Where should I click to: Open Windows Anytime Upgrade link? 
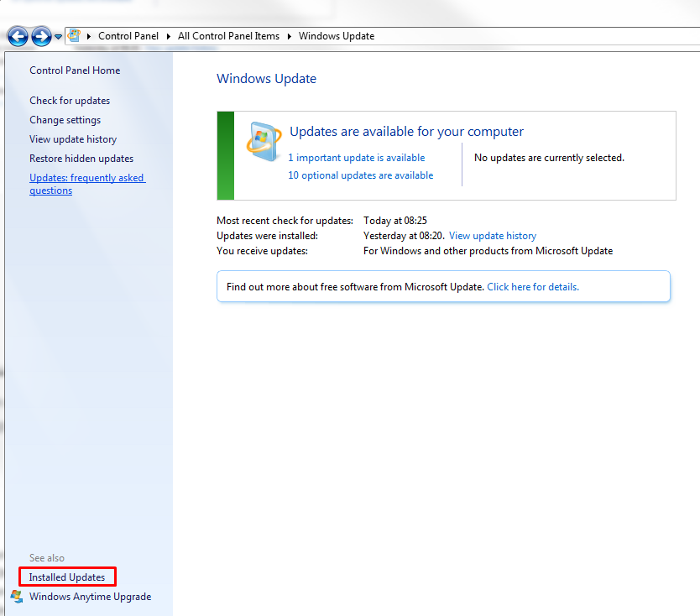coord(90,597)
